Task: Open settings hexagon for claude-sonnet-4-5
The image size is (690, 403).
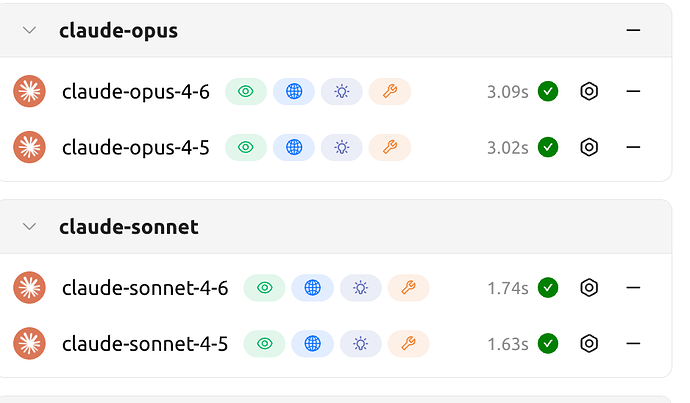Action: coord(589,344)
